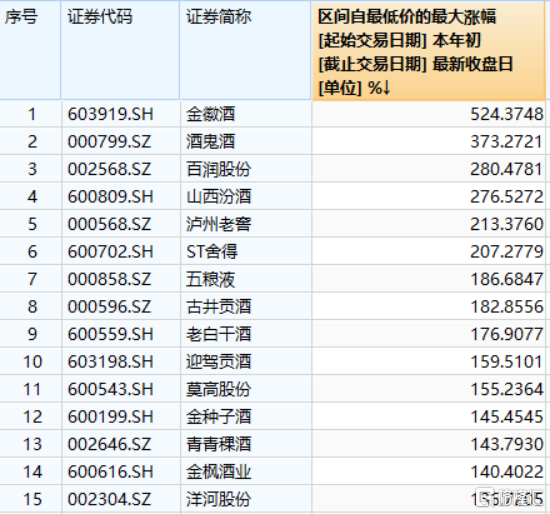Viewport: 550px width, 514px height.
Task: Select row number 8 cell
Action: click(31, 307)
